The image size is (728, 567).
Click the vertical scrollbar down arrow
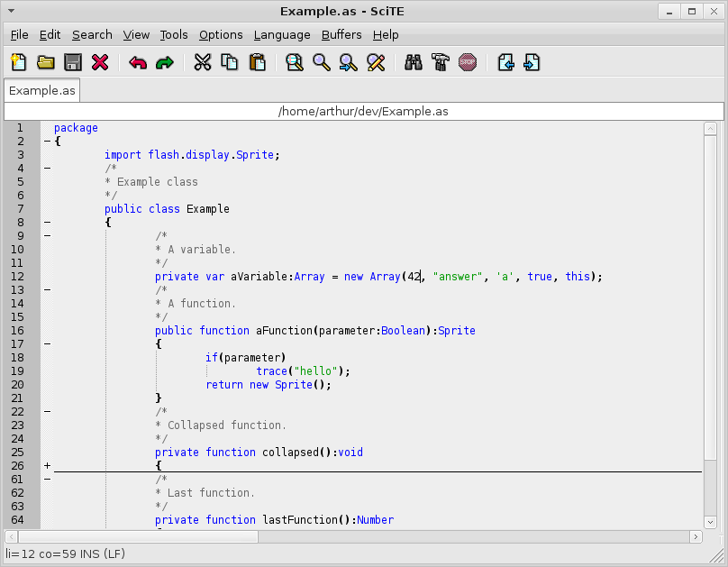[710, 521]
